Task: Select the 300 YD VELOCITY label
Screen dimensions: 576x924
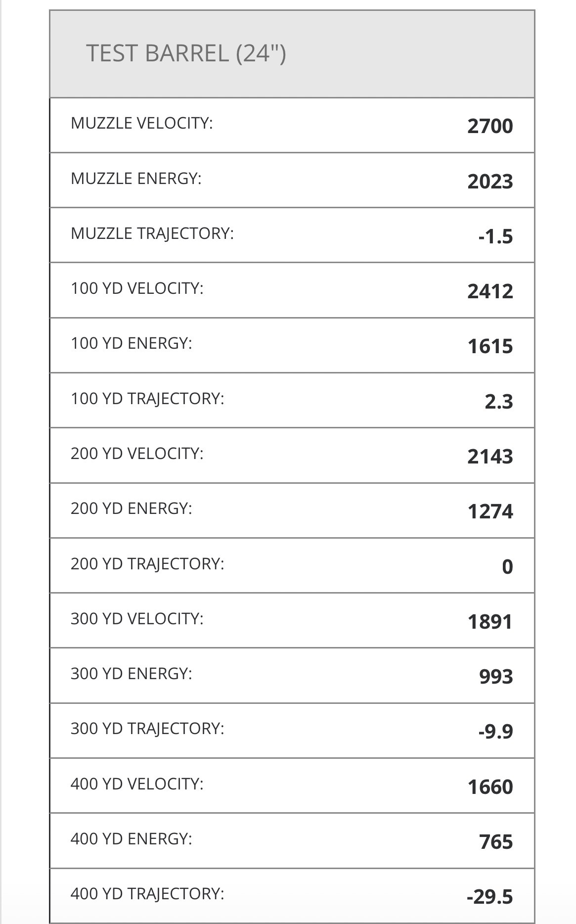Action: click(137, 619)
